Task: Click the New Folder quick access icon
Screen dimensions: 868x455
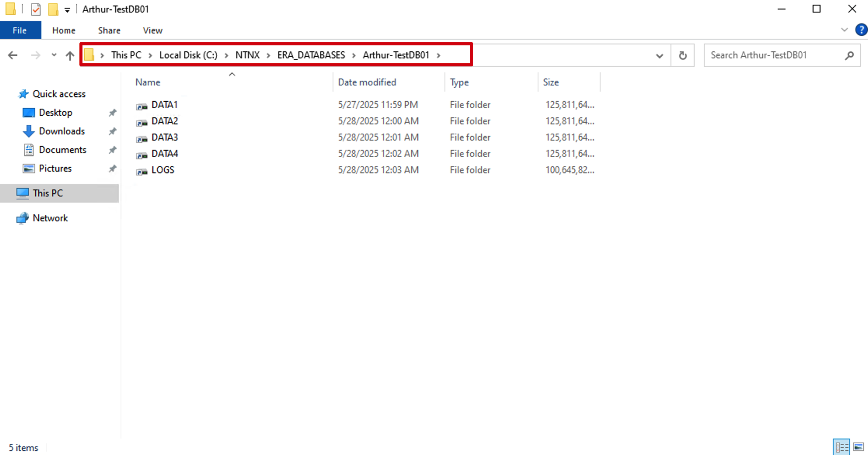Action: (53, 9)
